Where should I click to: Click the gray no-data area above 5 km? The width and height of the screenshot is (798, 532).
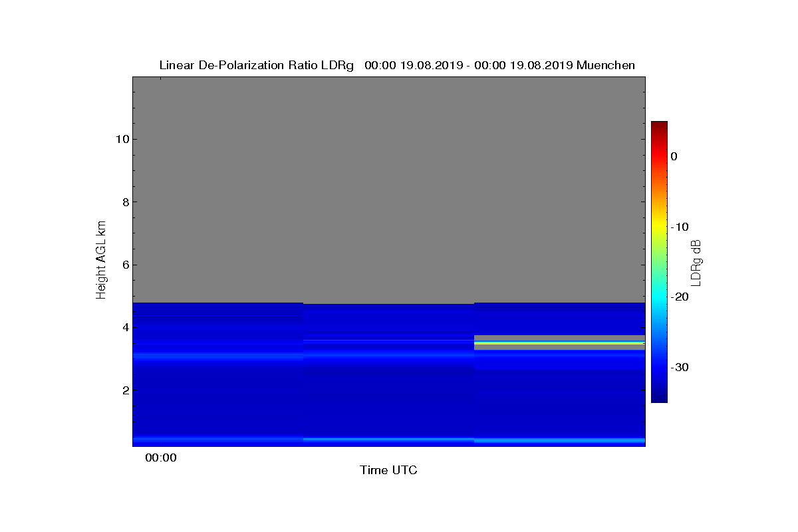click(388, 190)
